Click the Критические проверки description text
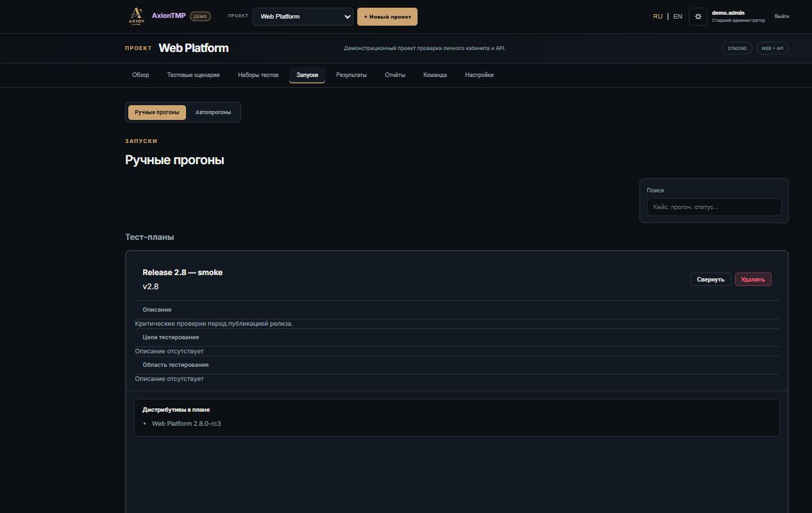The image size is (812, 513). [x=214, y=324]
